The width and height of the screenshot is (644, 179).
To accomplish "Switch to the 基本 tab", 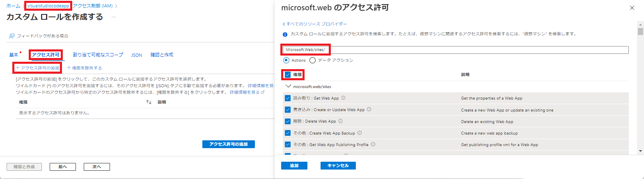I will click(x=14, y=55).
